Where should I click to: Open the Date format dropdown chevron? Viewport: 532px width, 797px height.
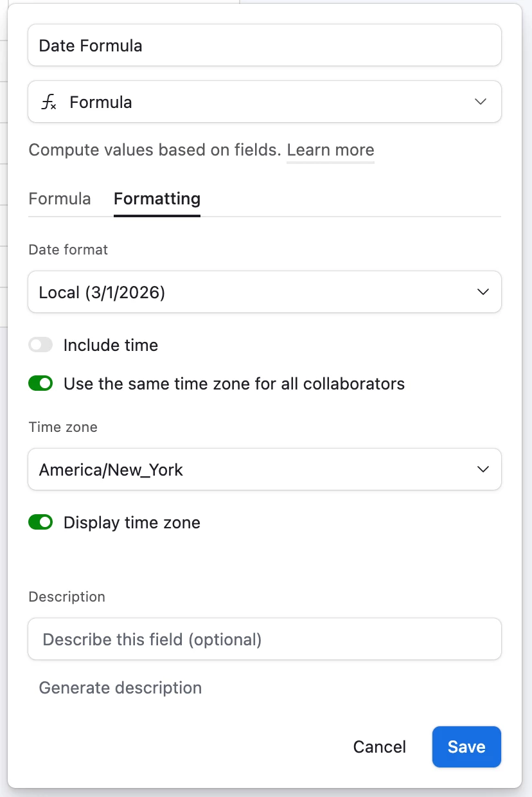483,292
